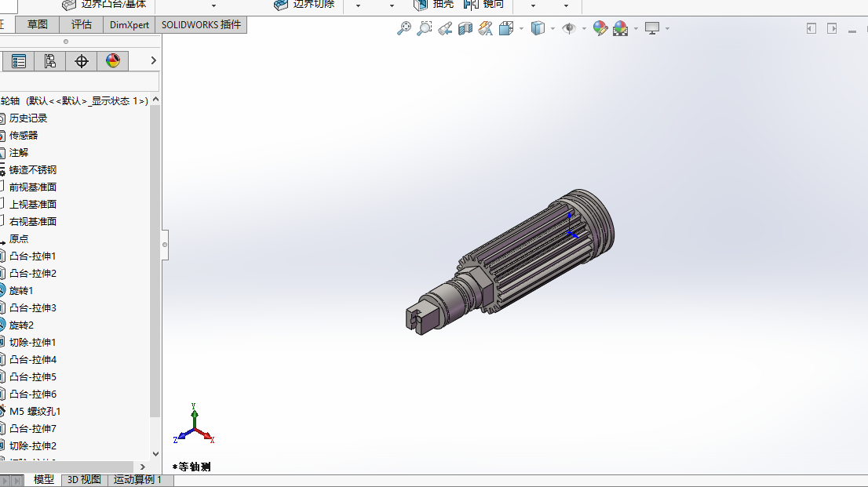This screenshot has width=868, height=487.
Task: Select 历史记录 in feature tree
Action: [28, 118]
